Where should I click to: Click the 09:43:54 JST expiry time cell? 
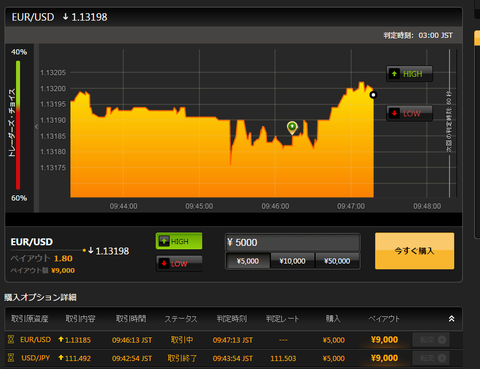click(x=233, y=358)
